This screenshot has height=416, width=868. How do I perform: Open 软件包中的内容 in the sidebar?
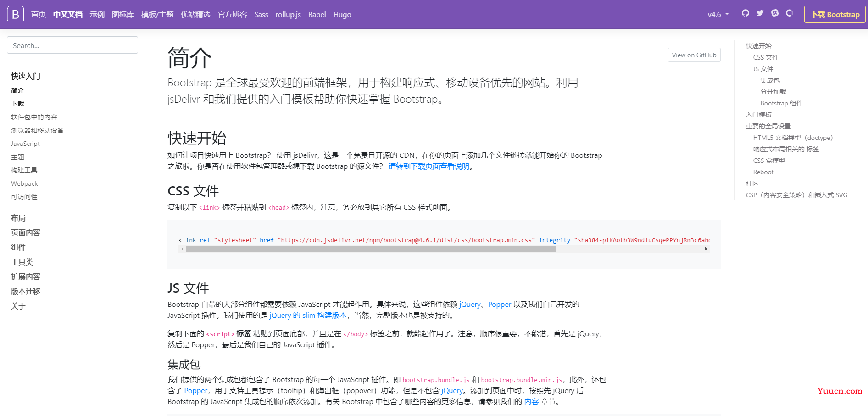click(34, 117)
